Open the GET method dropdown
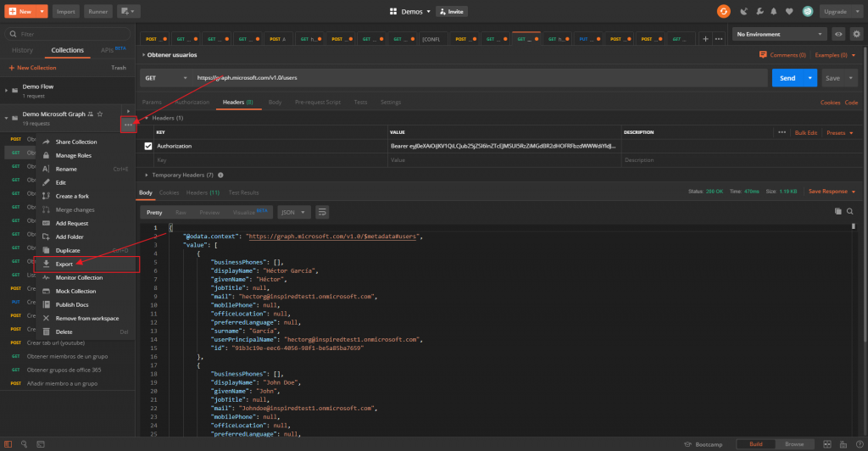 pyautogui.click(x=164, y=78)
